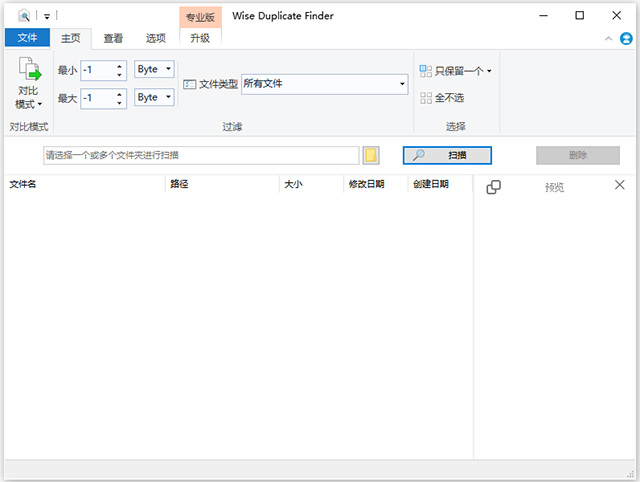Increase the 最小 size value
The image size is (640, 482).
tap(119, 66)
